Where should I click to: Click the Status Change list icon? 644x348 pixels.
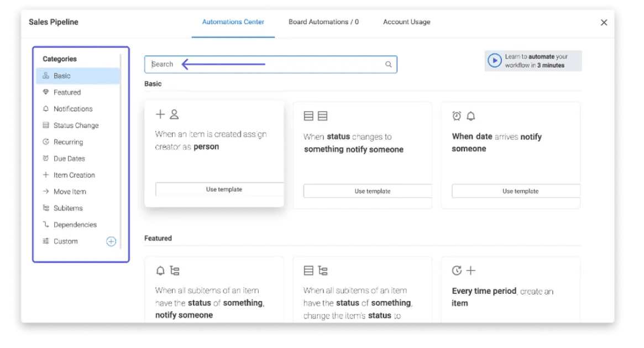point(45,125)
